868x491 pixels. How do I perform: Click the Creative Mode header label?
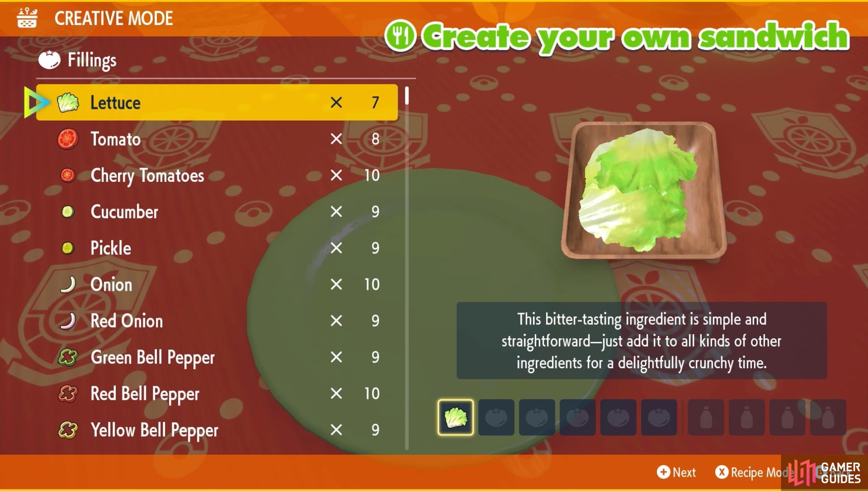point(110,15)
